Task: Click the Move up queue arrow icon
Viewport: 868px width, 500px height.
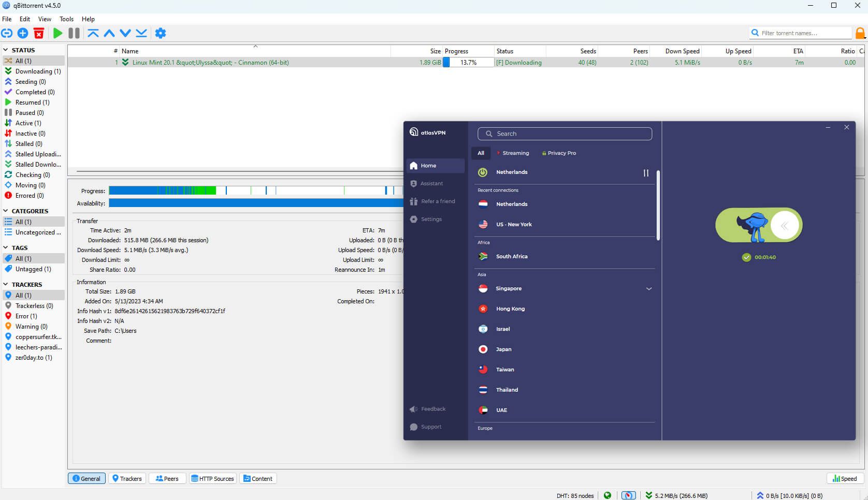Action: point(109,33)
